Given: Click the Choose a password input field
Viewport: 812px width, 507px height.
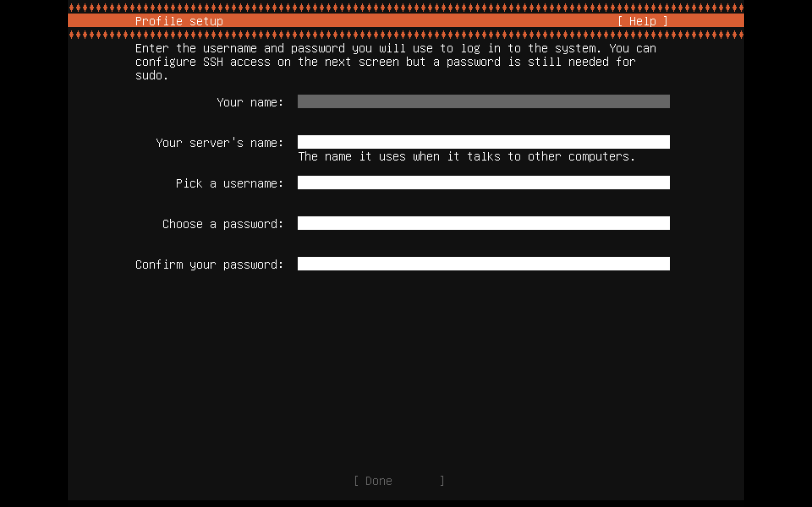Looking at the screenshot, I should click(x=483, y=224).
